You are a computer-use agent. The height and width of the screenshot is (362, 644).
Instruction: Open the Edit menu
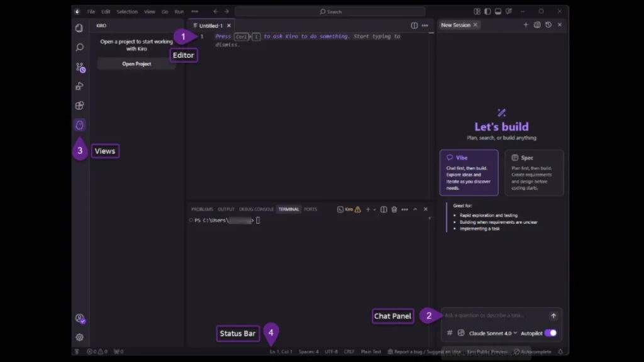pos(106,11)
